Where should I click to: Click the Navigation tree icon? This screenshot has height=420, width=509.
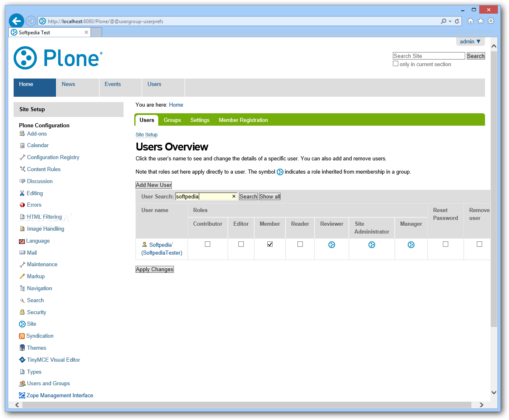(x=22, y=289)
